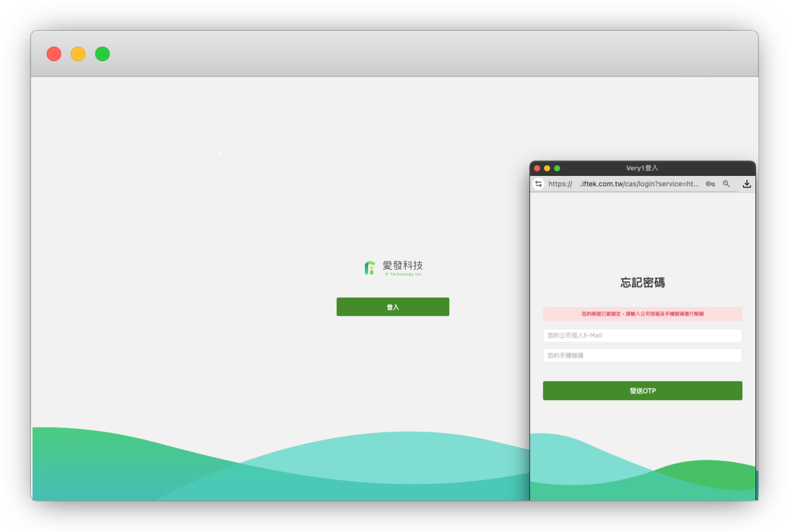Click the Very1登入 popup title bar
This screenshot has width=789, height=532.
pyautogui.click(x=642, y=168)
